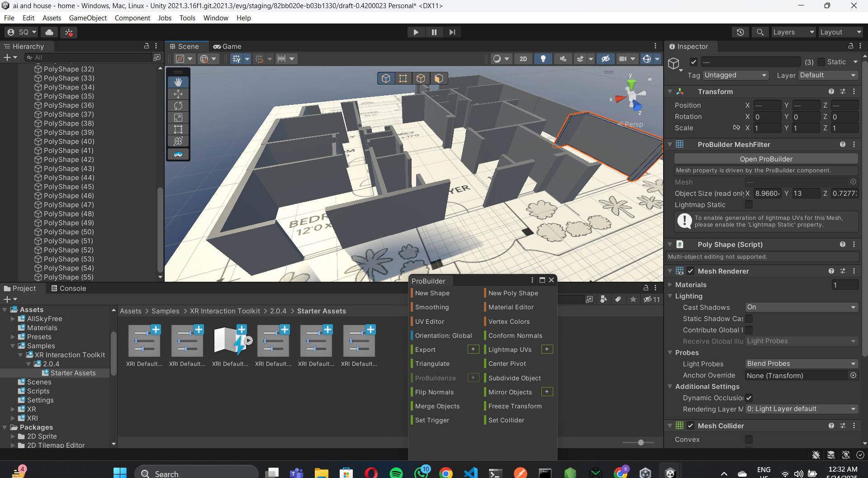Open the Light Probes dropdown
This screenshot has height=478, width=868.
(x=801, y=364)
